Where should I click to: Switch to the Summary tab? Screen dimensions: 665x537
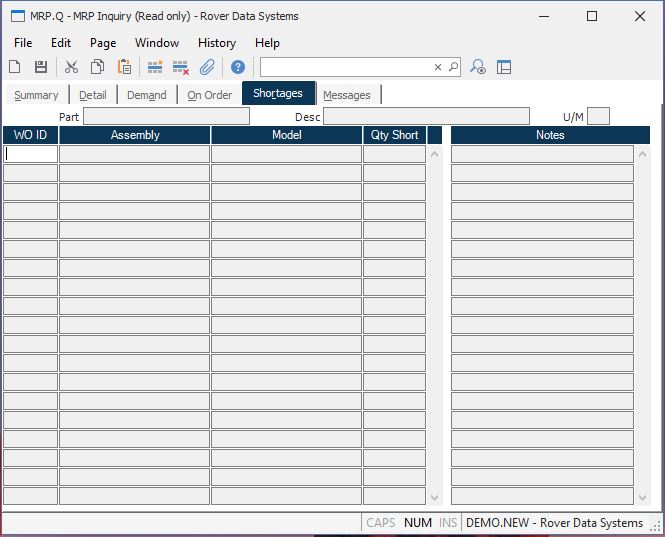pos(36,95)
